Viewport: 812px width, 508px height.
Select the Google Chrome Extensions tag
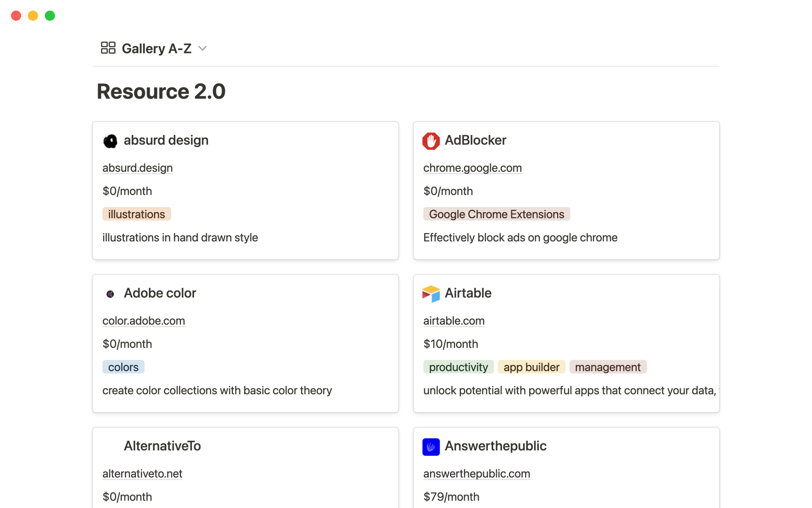point(497,214)
